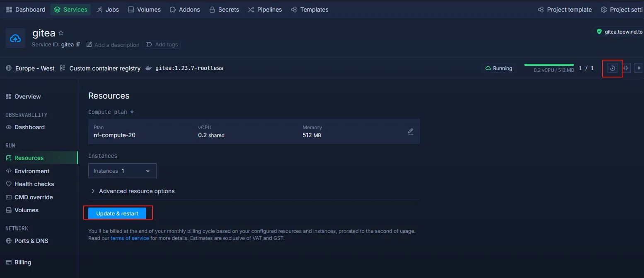This screenshot has width=644, height=278.
Task: Click the registry grid icon
Action: [63, 68]
